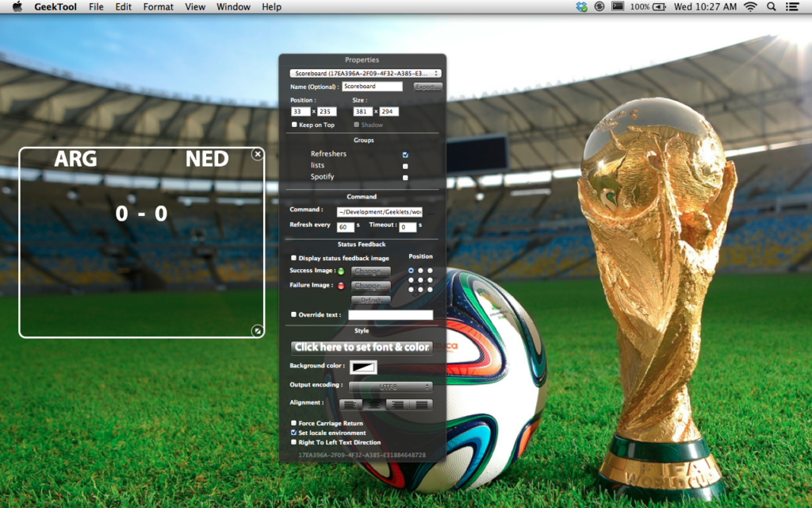Expand the Output encoding UTF8 dropdown
Image resolution: width=812 pixels, height=508 pixels.
390,387
